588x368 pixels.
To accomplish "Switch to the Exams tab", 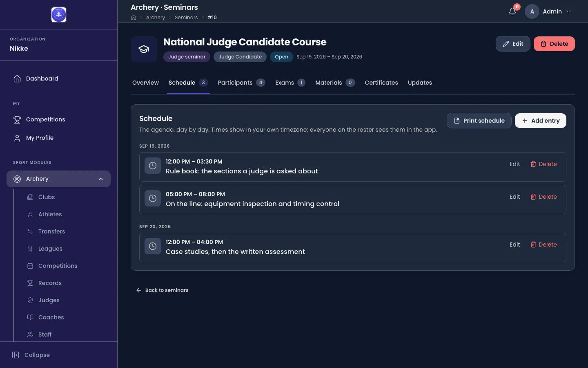I will tap(290, 83).
